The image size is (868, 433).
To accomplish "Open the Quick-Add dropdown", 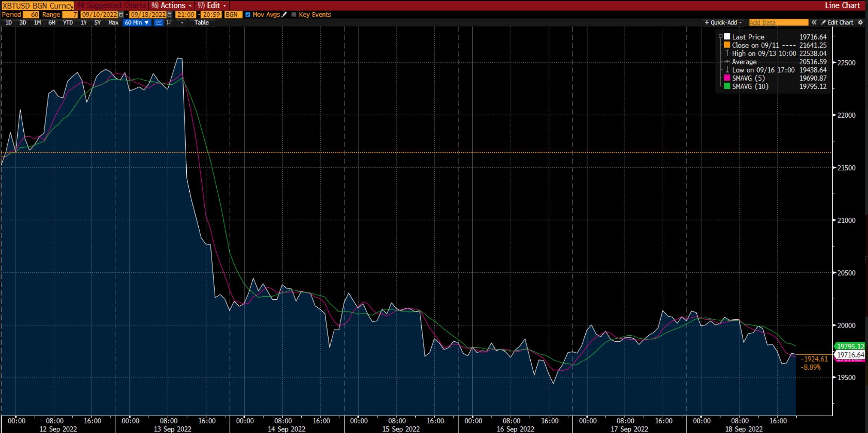I will pos(722,23).
